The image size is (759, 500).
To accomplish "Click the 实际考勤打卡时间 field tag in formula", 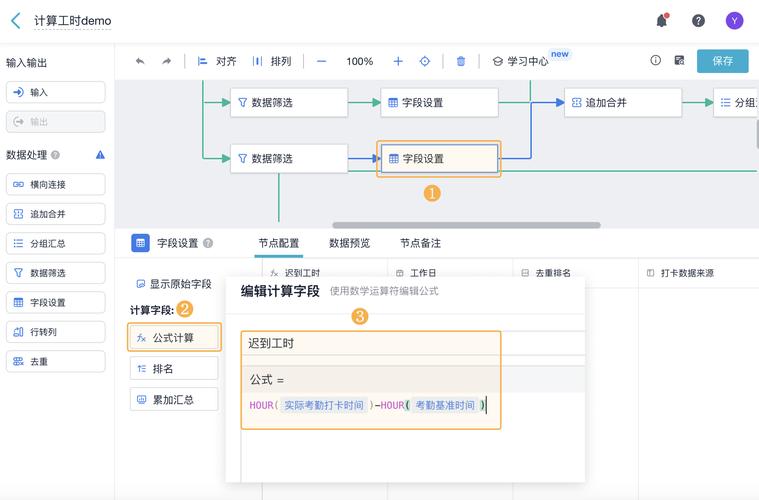I will tap(323, 405).
